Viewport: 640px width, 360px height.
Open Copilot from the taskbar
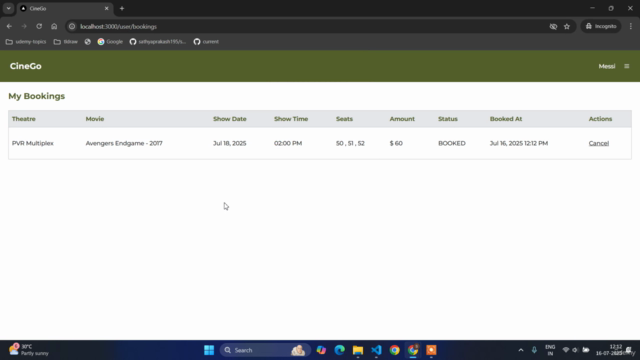click(321, 350)
